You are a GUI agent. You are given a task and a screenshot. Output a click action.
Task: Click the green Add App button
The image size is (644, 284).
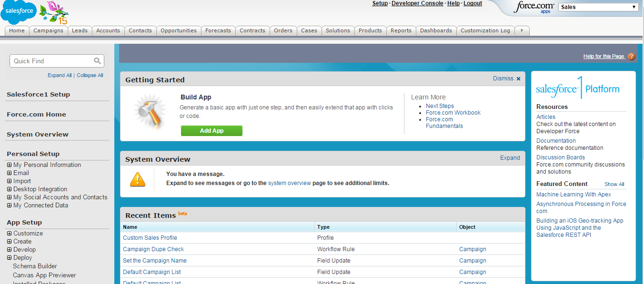(x=211, y=131)
